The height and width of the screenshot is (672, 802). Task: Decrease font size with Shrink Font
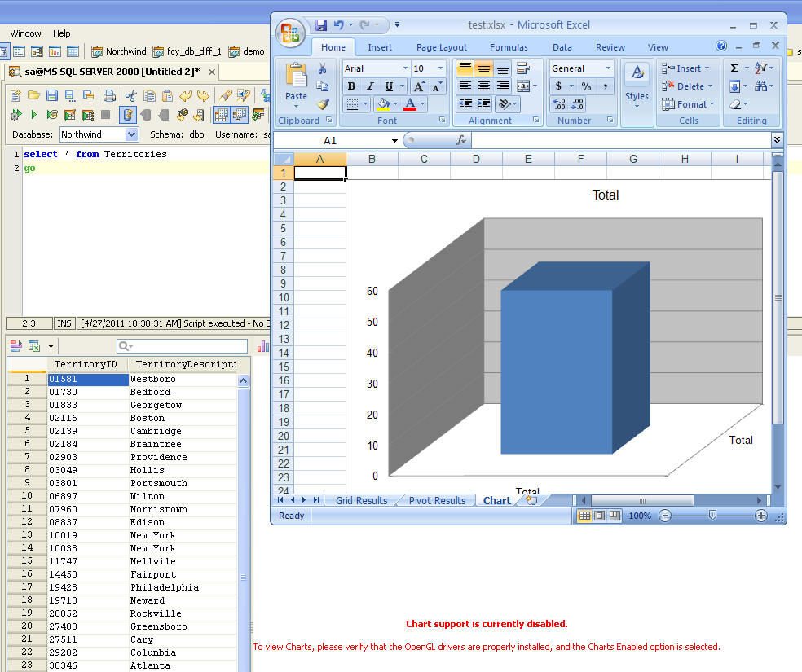(x=436, y=86)
